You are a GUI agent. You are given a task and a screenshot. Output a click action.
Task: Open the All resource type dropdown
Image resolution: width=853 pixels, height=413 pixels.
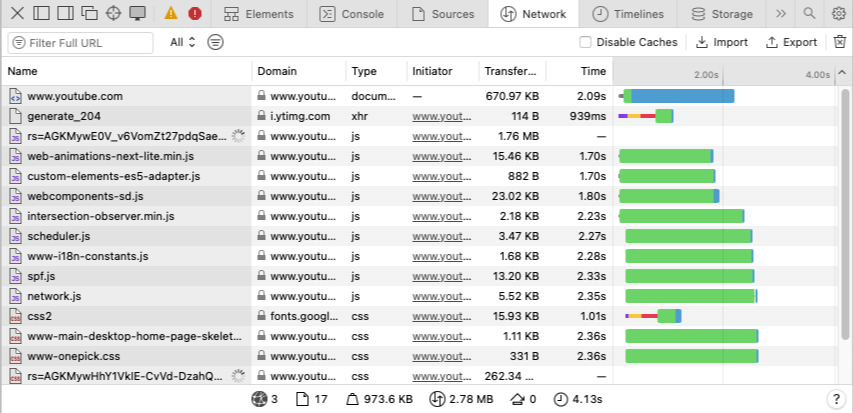pyautogui.click(x=183, y=42)
